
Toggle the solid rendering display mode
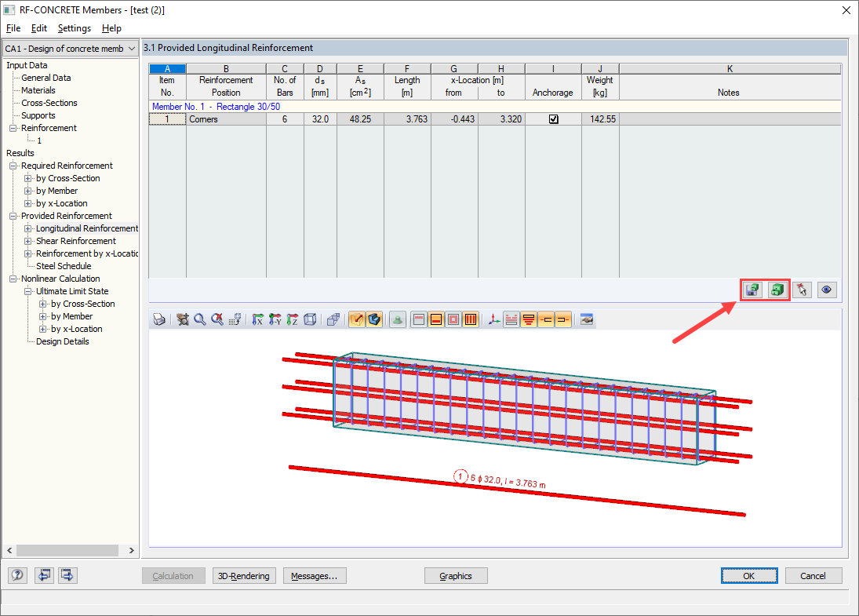(375, 319)
